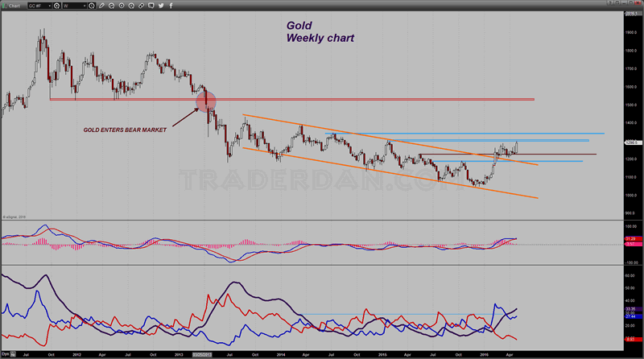Click the 1000.0 price axis label
The image size is (644, 359).
pyautogui.click(x=631, y=195)
